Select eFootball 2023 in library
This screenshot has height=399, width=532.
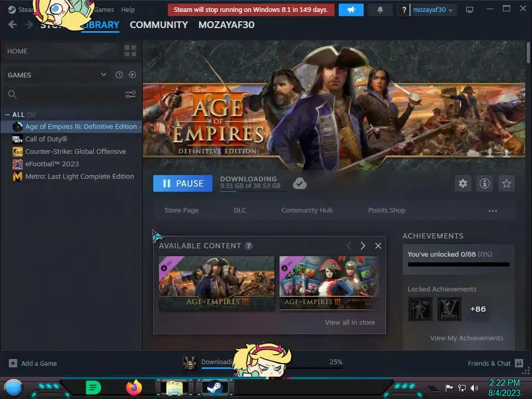(x=71, y=164)
